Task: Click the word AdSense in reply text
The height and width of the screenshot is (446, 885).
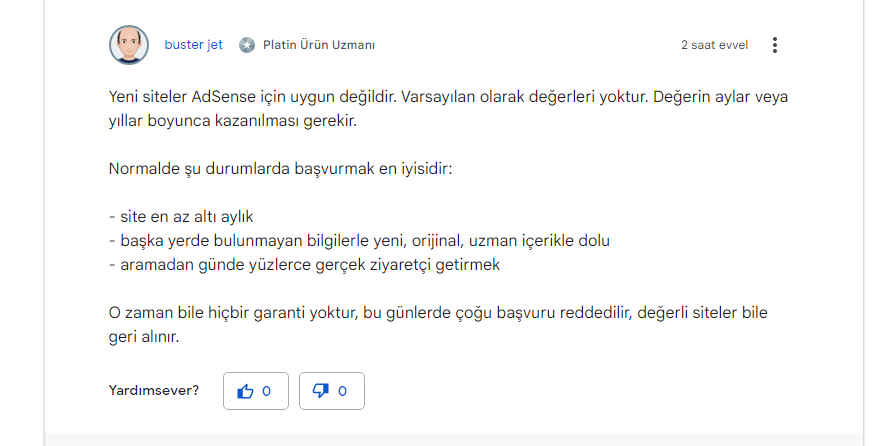Action: (224, 97)
